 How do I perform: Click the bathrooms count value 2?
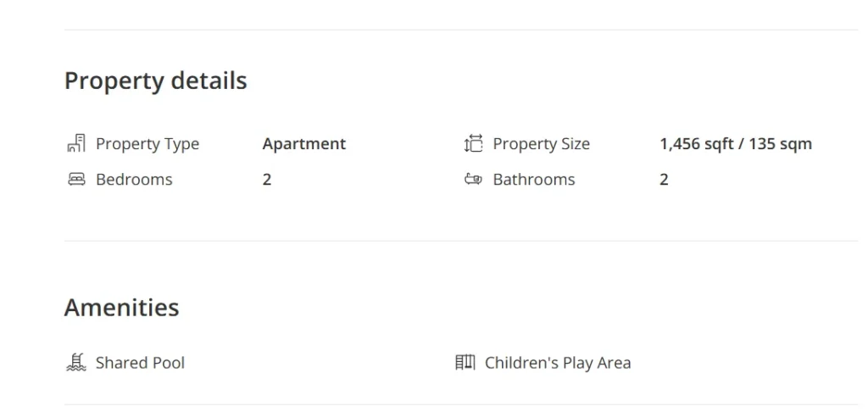664,180
